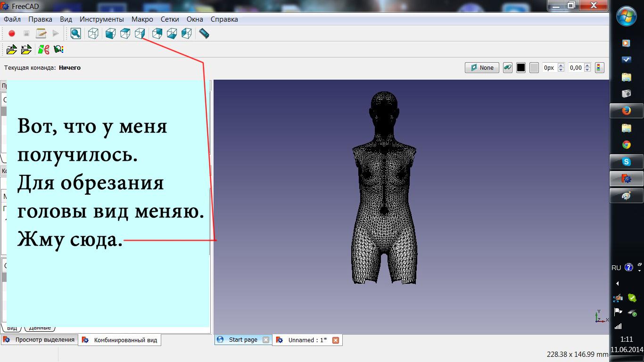644x362 pixels.
Task: Set front view using first shaded cube
Action: [x=110, y=33]
